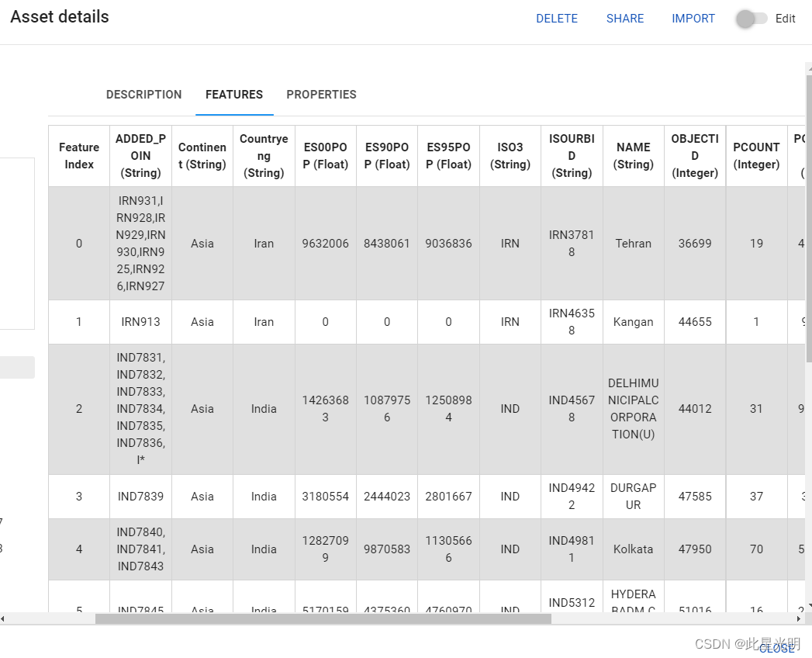Click the SHARE button
Image resolution: width=812 pixels, height=658 pixels.
pos(625,19)
